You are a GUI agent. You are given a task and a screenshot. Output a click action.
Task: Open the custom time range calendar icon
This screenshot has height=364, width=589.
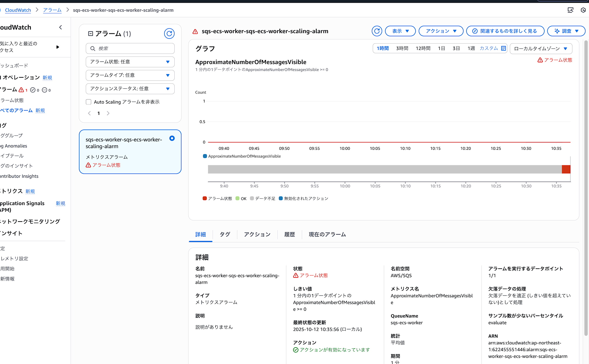pos(504,48)
